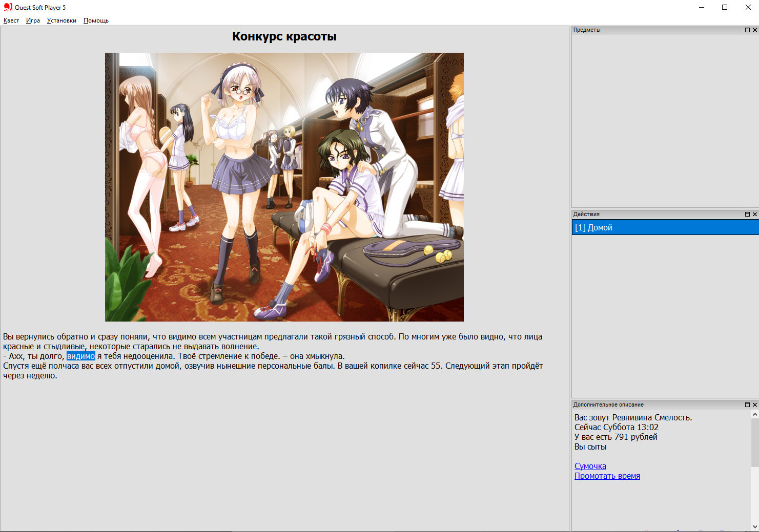Click the Quest Soft Player app icon

click(x=8, y=7)
